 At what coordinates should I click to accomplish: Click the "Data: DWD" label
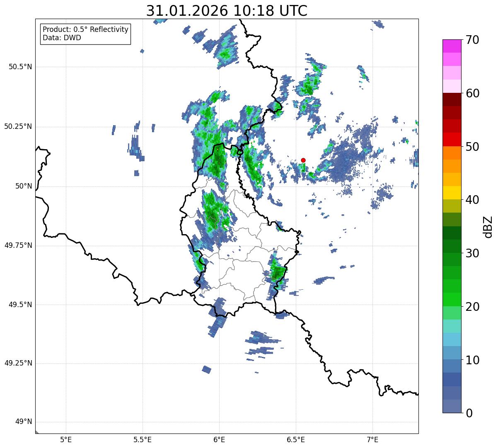tap(62, 38)
